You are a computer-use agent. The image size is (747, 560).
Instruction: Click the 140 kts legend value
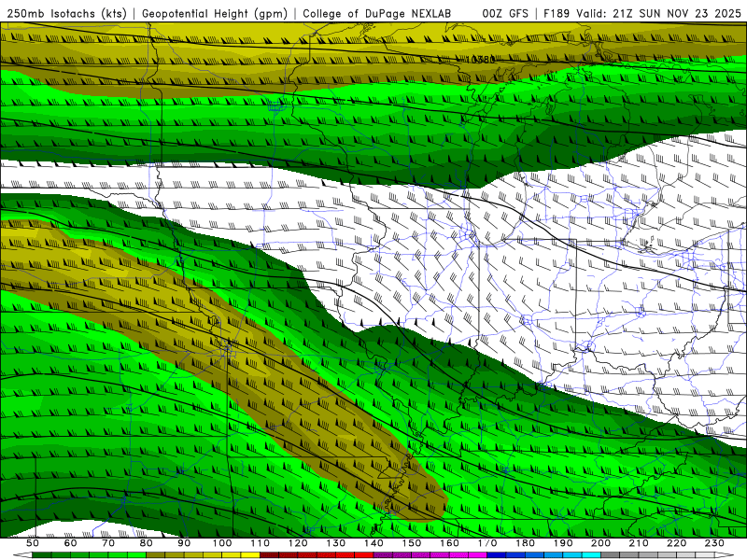pos(373,543)
